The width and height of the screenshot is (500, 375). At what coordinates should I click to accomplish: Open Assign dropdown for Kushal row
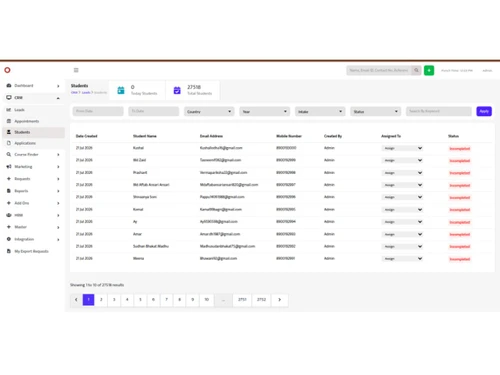coord(402,148)
